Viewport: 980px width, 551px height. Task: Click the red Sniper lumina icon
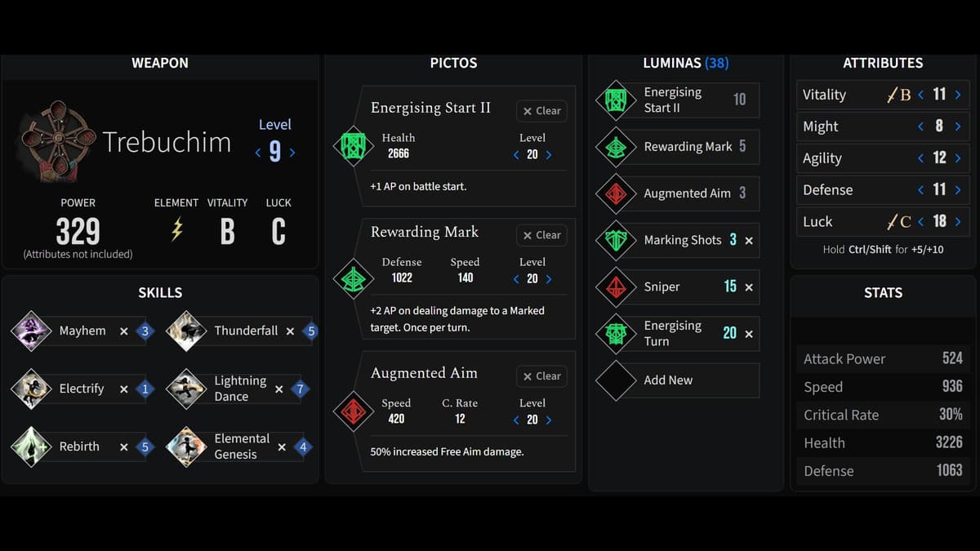(x=616, y=287)
